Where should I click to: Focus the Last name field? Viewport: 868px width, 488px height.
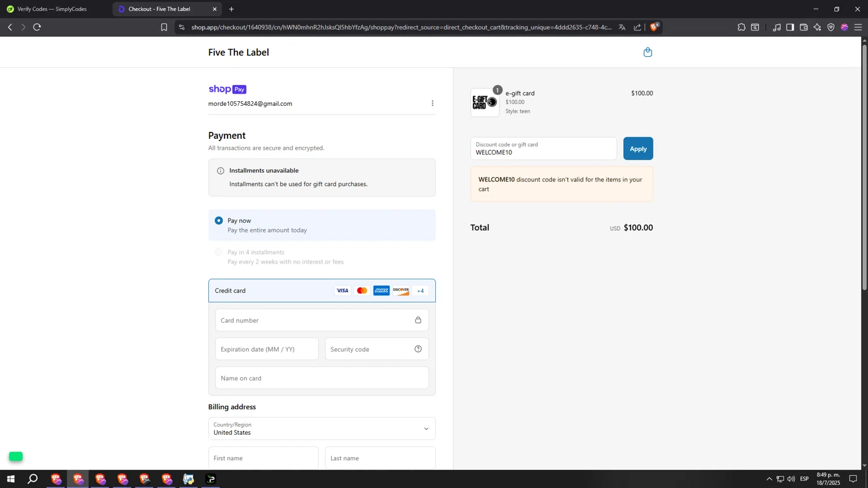(x=380, y=458)
